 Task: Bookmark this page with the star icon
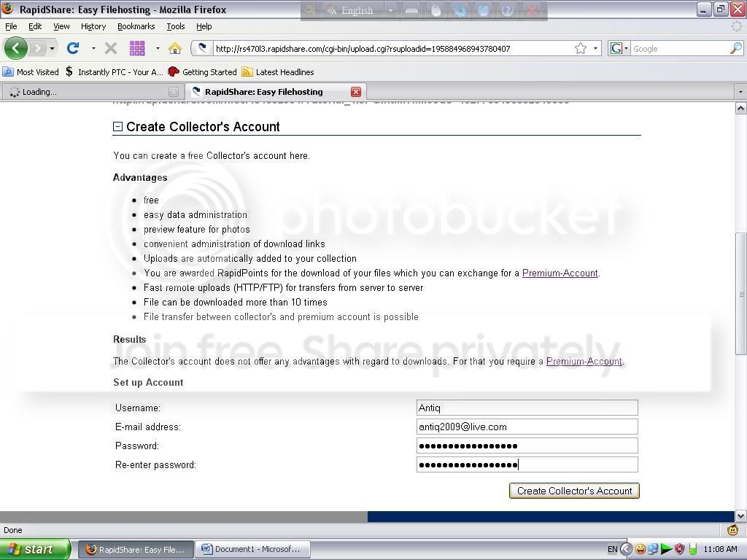[x=580, y=48]
